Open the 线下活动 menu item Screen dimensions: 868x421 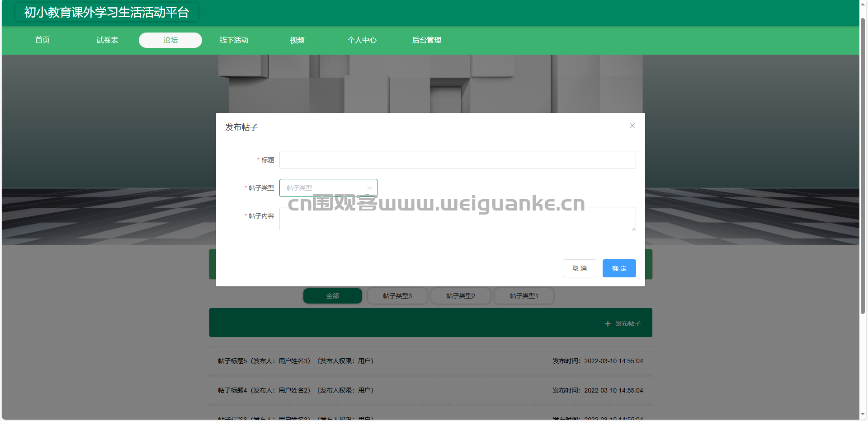click(x=234, y=40)
